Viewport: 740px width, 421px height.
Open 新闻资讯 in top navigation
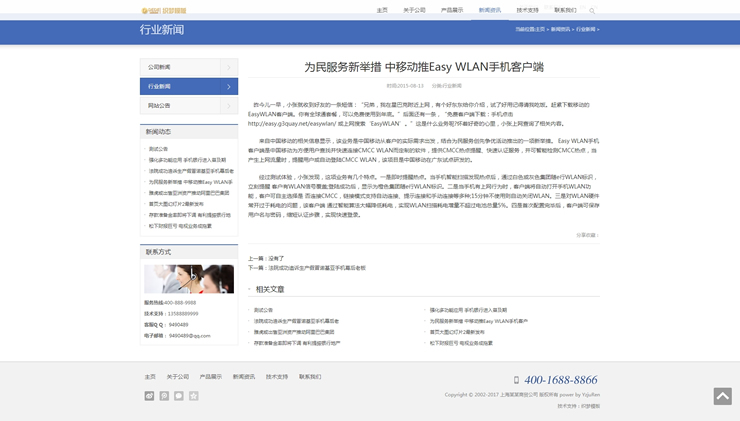pos(490,10)
